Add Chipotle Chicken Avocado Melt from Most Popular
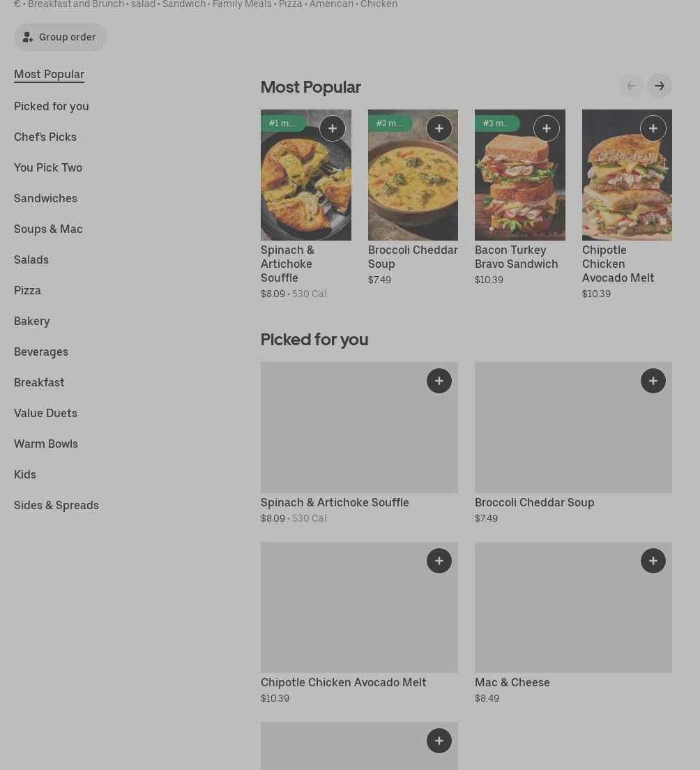This screenshot has height=770, width=700. [x=653, y=128]
